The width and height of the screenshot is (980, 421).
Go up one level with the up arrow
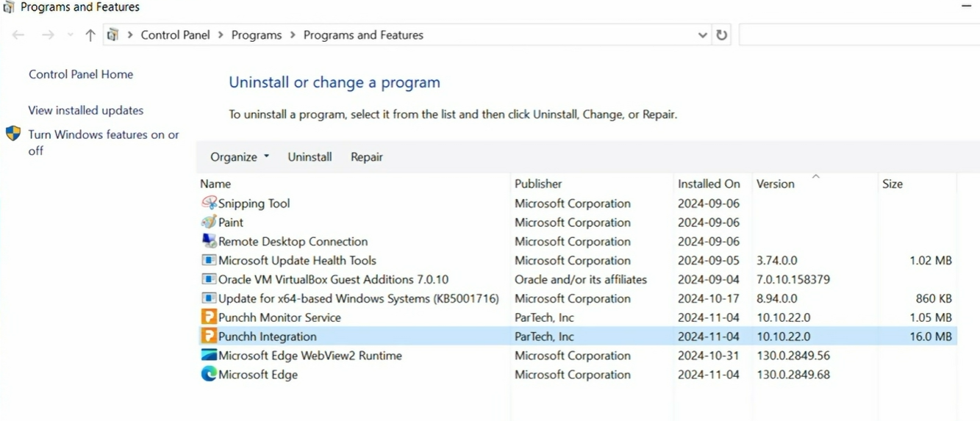click(90, 35)
